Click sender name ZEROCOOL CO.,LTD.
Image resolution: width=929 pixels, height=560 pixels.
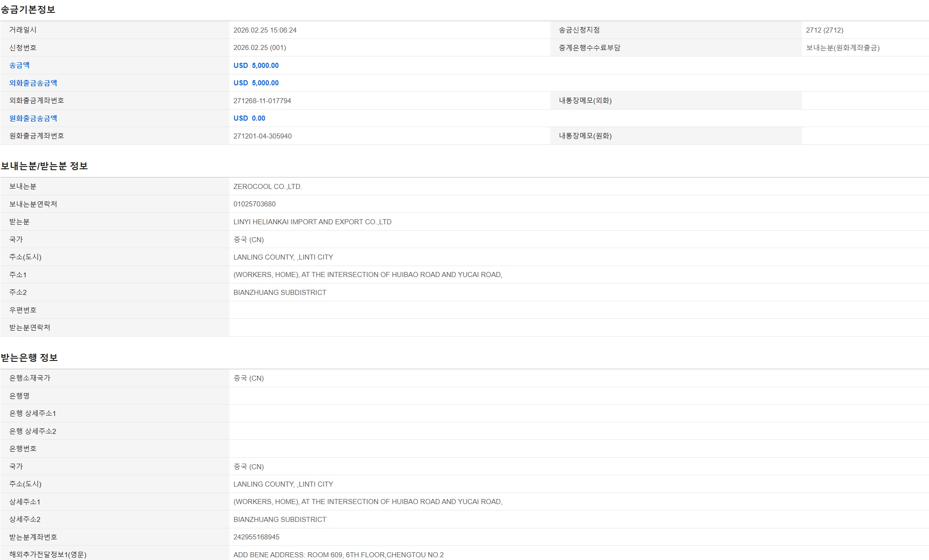pyautogui.click(x=268, y=187)
